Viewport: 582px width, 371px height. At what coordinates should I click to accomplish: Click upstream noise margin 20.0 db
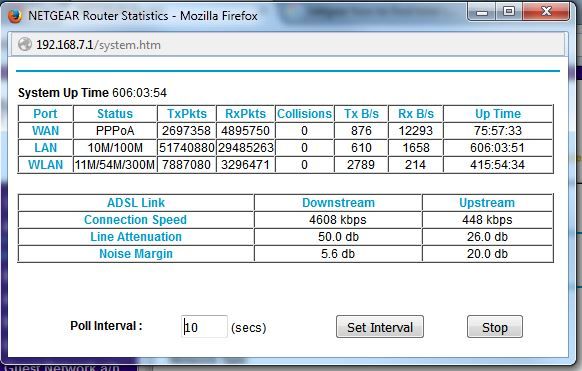click(x=487, y=254)
